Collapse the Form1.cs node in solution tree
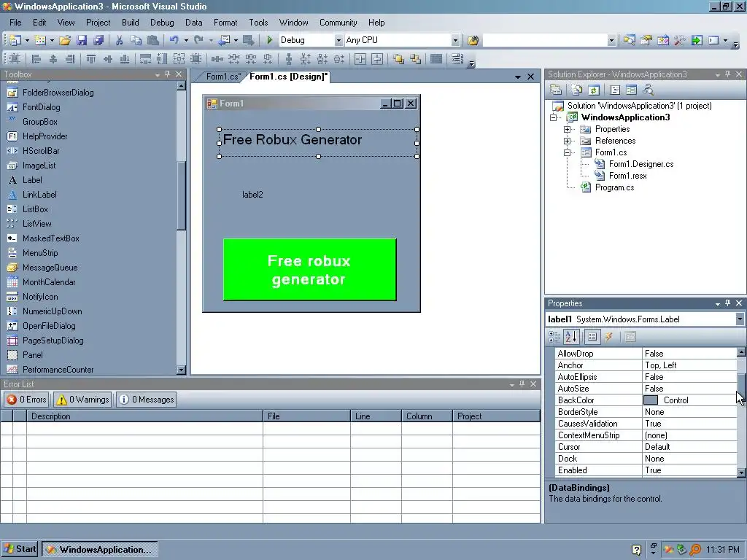The image size is (747, 560). pos(567,153)
